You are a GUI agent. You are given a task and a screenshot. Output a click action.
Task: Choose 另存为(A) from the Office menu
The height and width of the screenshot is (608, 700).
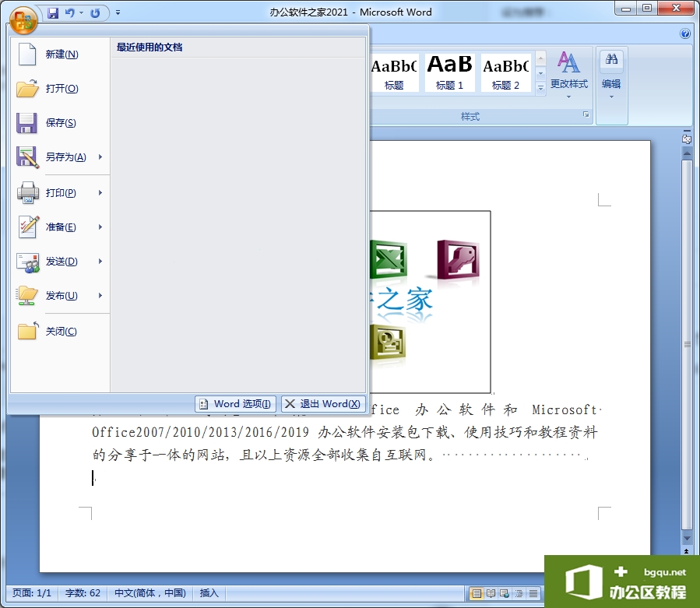(60, 157)
